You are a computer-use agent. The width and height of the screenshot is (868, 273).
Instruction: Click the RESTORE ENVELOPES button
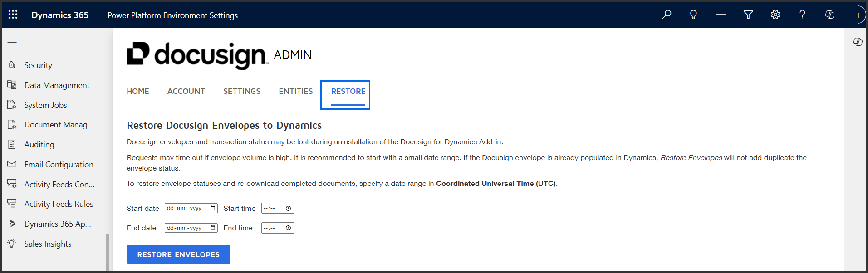coord(178,254)
